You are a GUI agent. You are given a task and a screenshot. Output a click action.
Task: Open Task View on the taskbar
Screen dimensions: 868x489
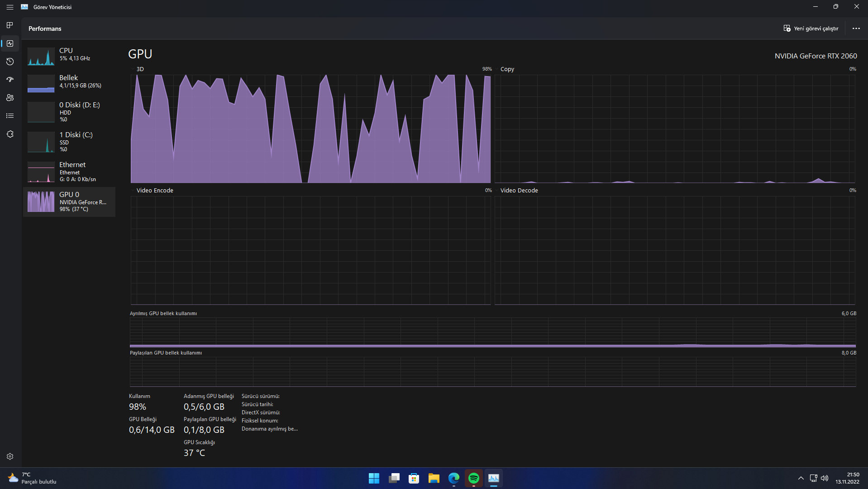tap(394, 478)
